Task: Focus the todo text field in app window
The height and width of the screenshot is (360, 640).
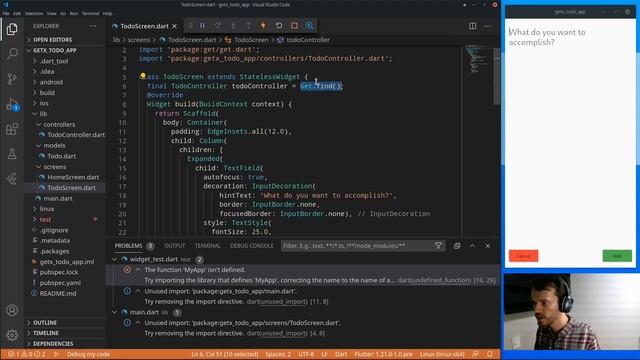Action: point(570,37)
